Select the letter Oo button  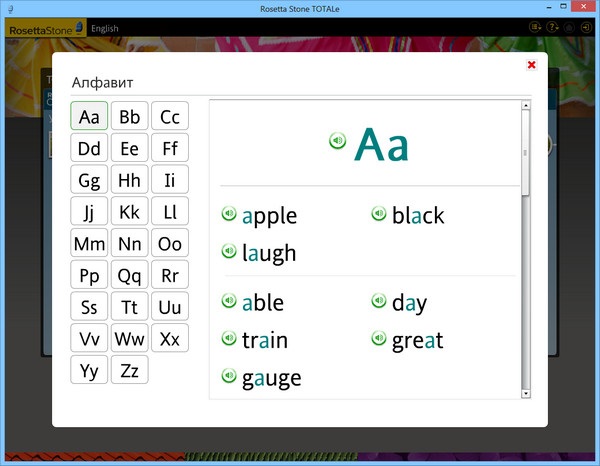(x=170, y=243)
